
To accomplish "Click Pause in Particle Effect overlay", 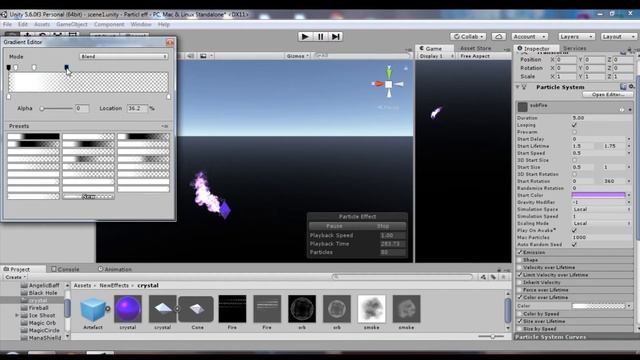I will (334, 226).
